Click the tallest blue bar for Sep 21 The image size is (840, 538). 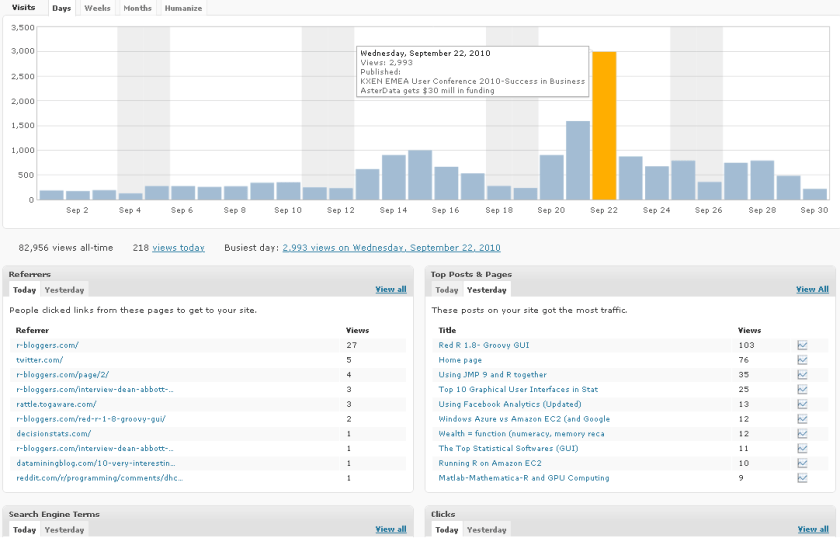coord(578,160)
